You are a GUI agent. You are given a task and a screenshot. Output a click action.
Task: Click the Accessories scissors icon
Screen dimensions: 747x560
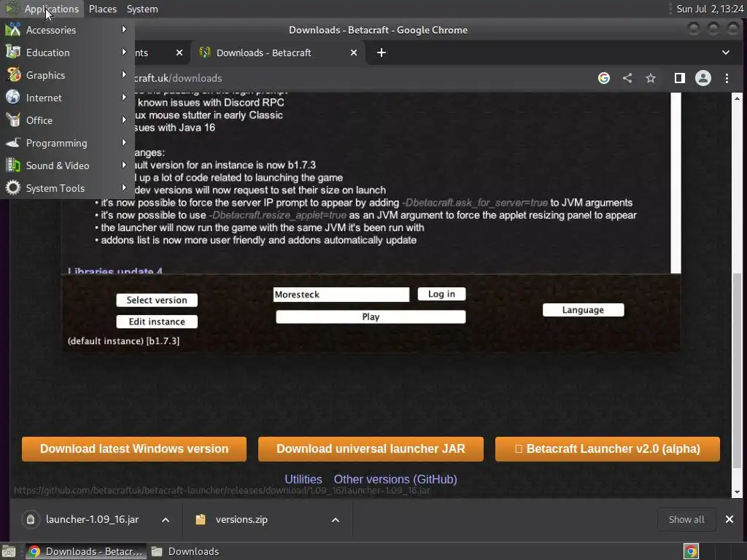[x=13, y=29]
